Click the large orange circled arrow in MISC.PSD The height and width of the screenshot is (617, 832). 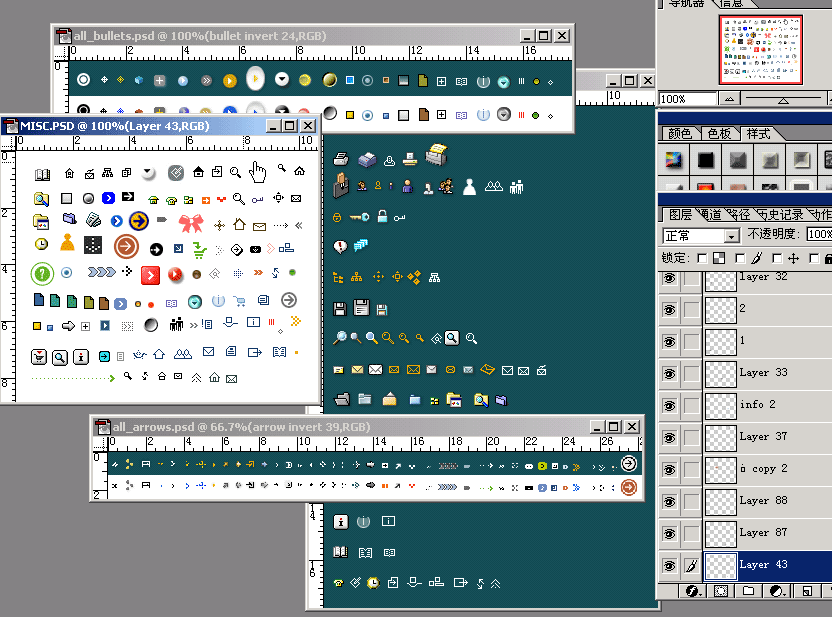tap(126, 246)
